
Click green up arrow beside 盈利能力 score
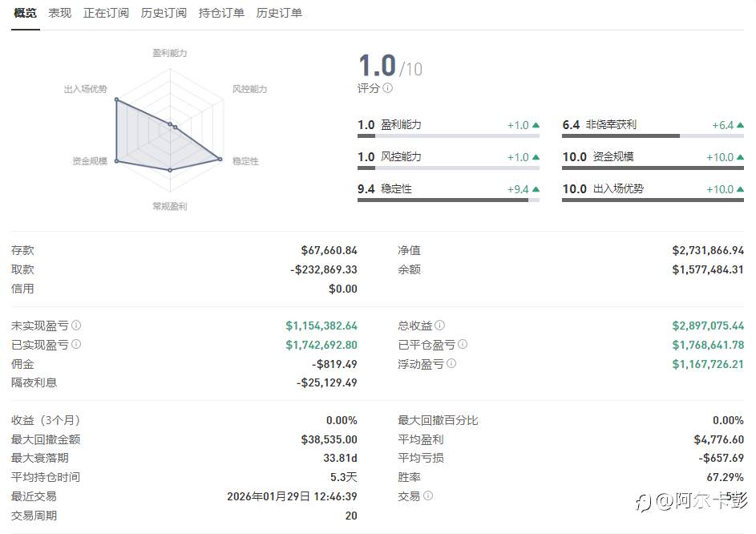[536, 125]
